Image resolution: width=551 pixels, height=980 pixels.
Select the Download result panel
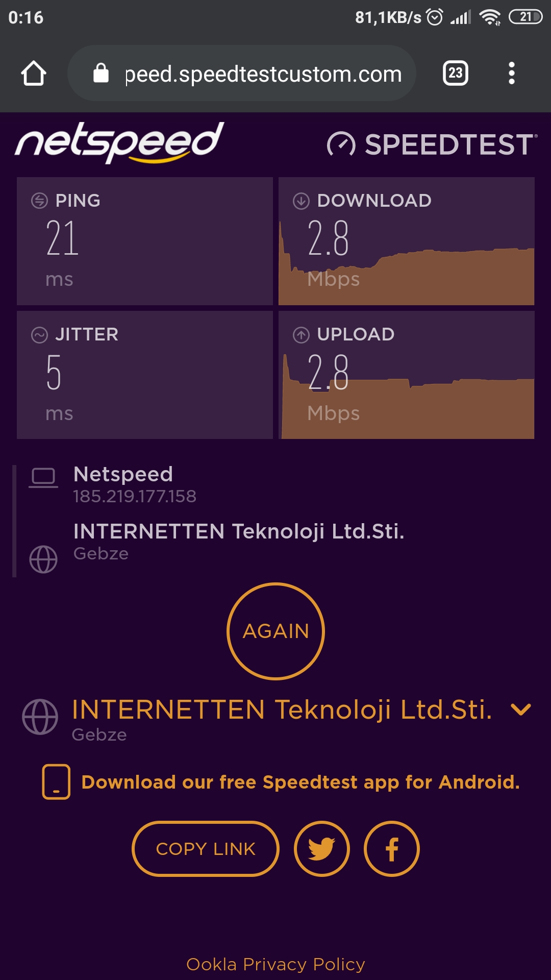tap(407, 241)
